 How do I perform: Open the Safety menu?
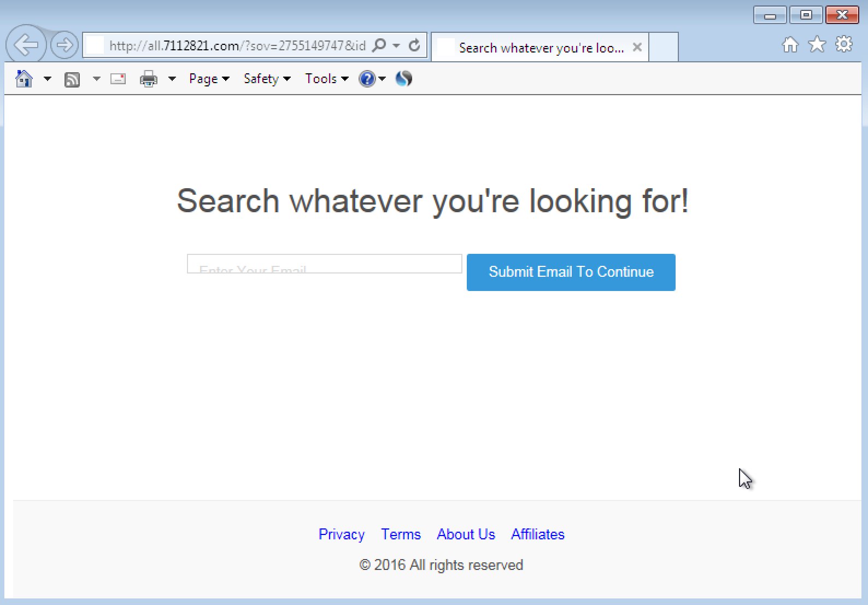[x=266, y=79]
